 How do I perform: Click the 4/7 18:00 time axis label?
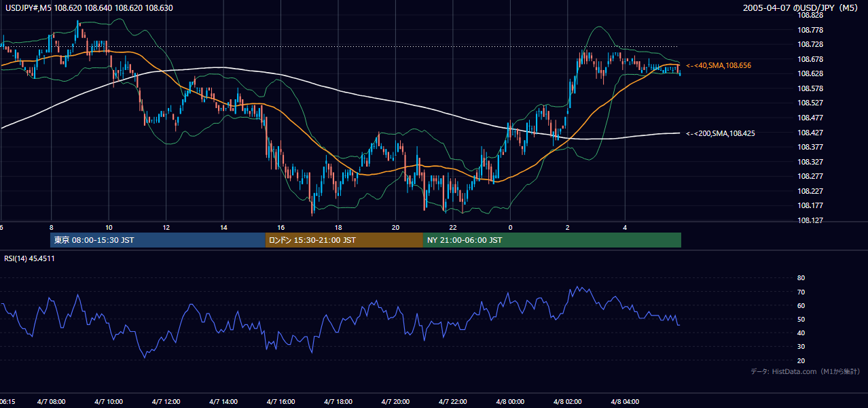click(338, 402)
